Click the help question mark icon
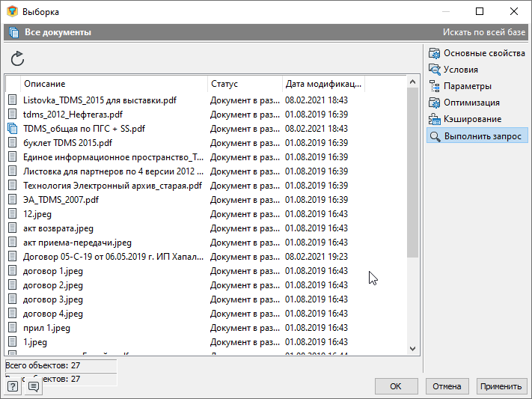Image resolution: width=532 pixels, height=399 pixels. tap(13, 386)
